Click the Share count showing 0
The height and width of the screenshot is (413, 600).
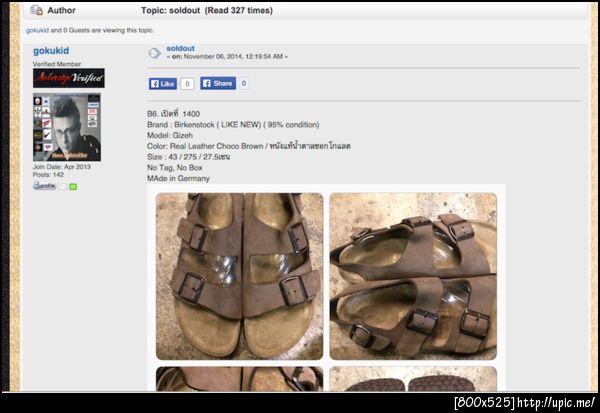(244, 83)
